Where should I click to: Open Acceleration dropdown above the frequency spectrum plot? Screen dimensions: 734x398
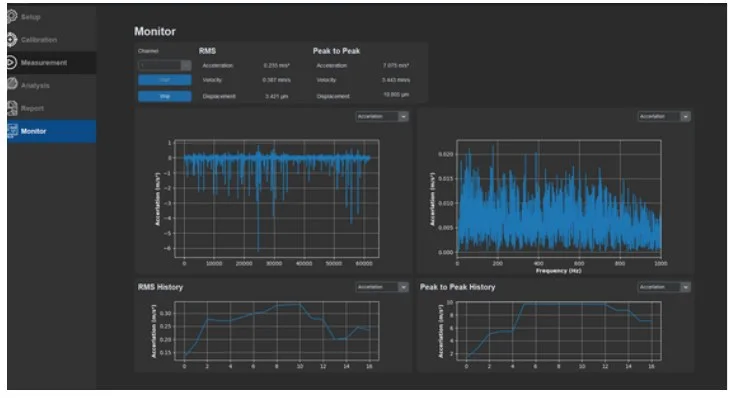[x=664, y=116]
